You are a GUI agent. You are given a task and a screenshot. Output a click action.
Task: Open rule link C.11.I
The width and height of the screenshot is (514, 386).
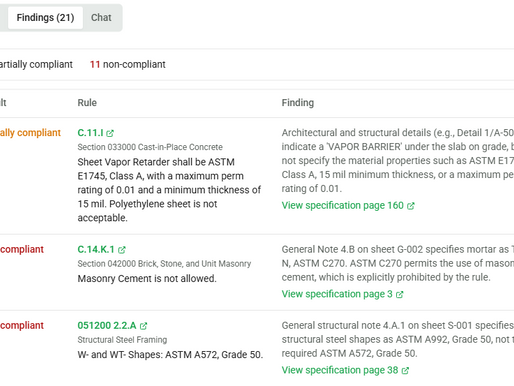90,133
